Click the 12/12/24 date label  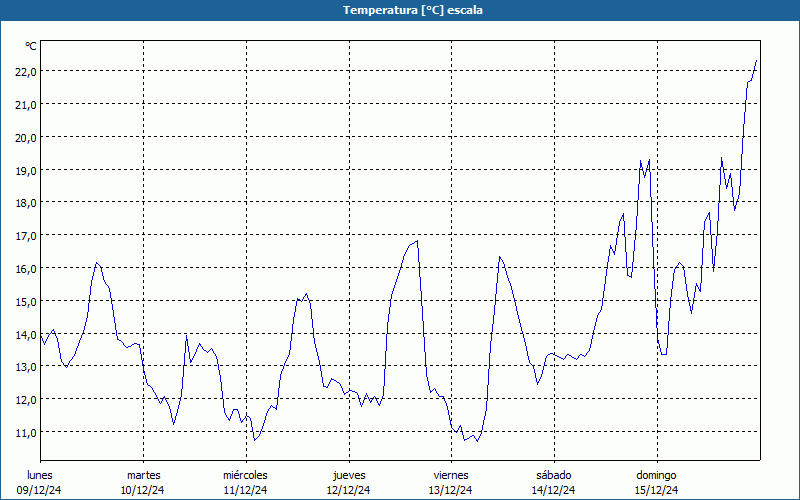coord(348,490)
